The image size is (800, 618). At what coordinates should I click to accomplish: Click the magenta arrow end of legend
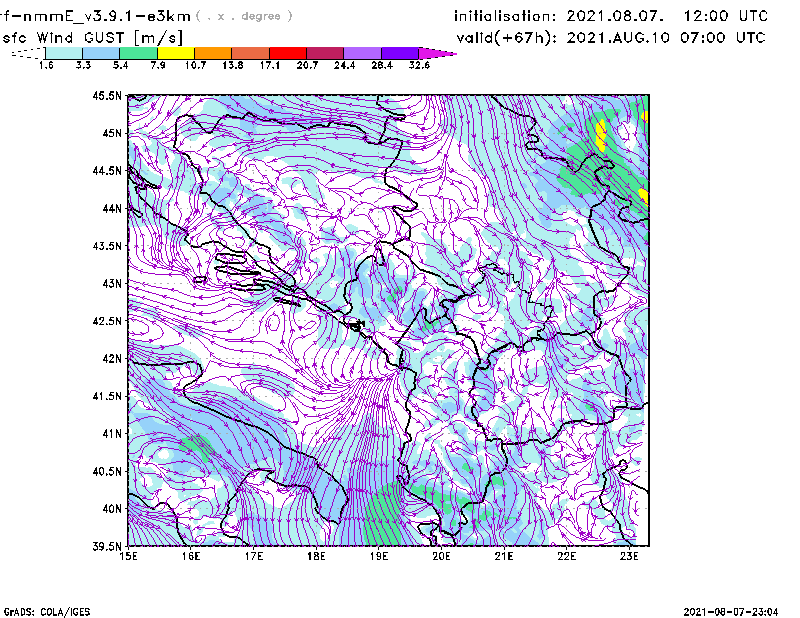[x=437, y=53]
